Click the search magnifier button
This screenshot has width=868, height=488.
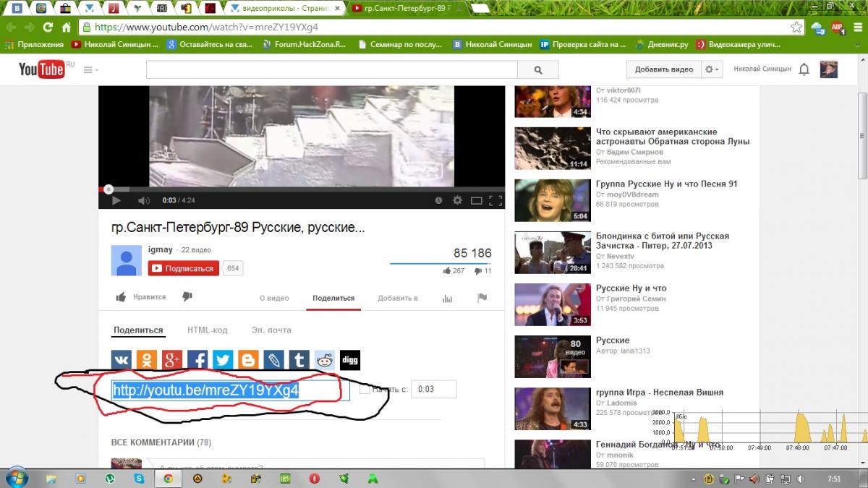tap(537, 70)
